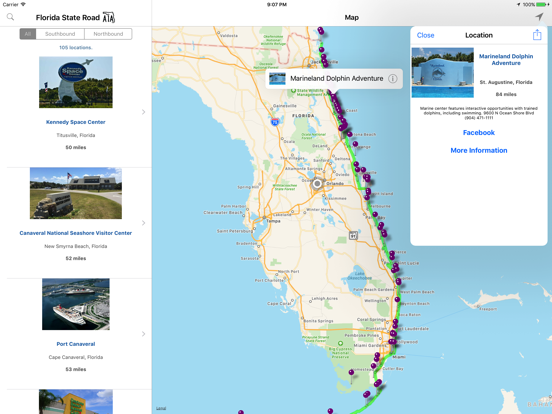Expand Canaveral National Seashore row chevron
The height and width of the screenshot is (414, 552).
point(143,223)
